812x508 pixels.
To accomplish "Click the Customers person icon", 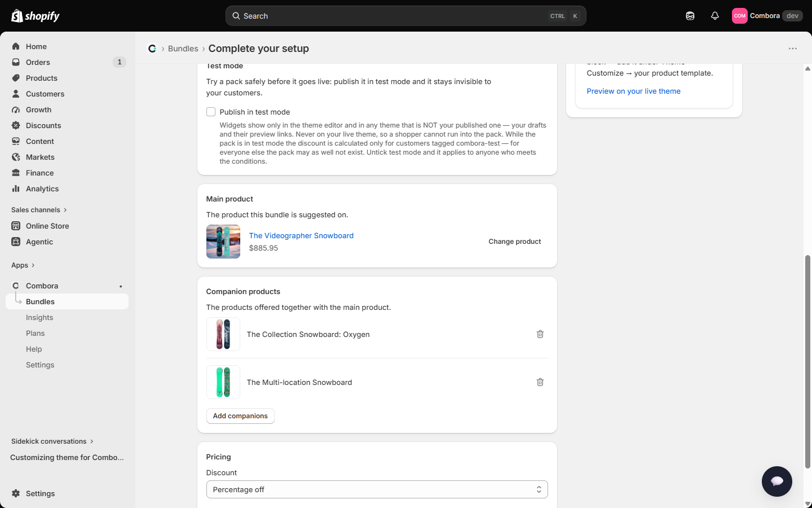I will 16,94.
